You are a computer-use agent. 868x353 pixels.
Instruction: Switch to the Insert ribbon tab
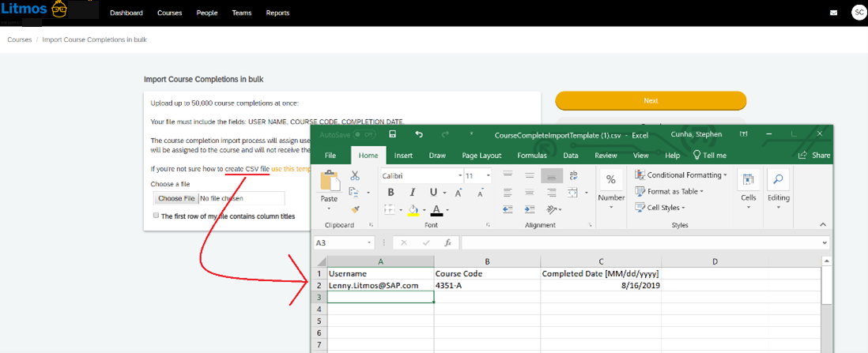(x=403, y=156)
